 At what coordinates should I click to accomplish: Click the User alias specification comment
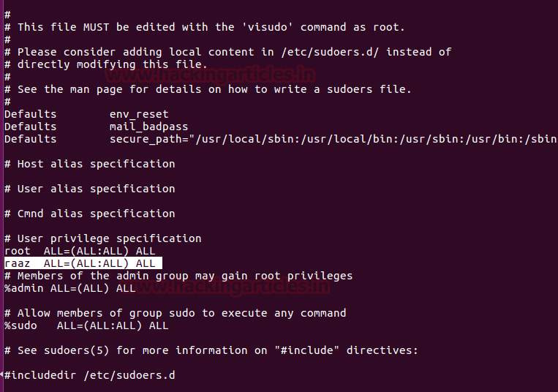tap(96, 189)
